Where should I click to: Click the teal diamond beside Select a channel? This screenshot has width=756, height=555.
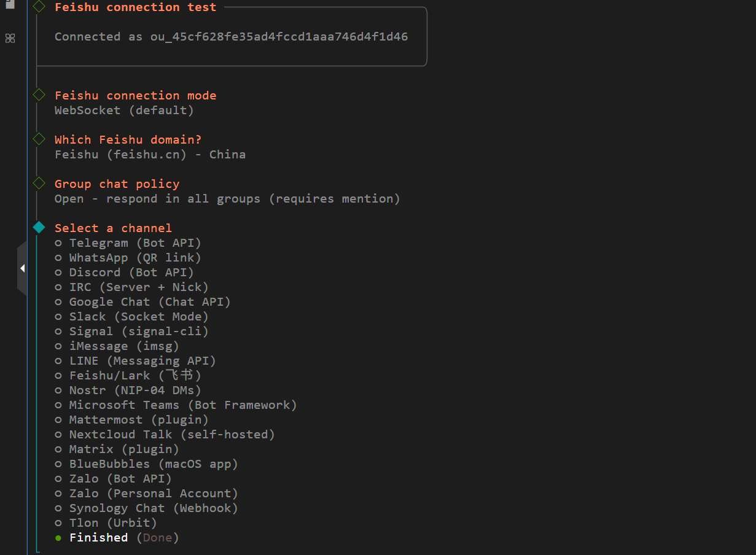tap(39, 228)
